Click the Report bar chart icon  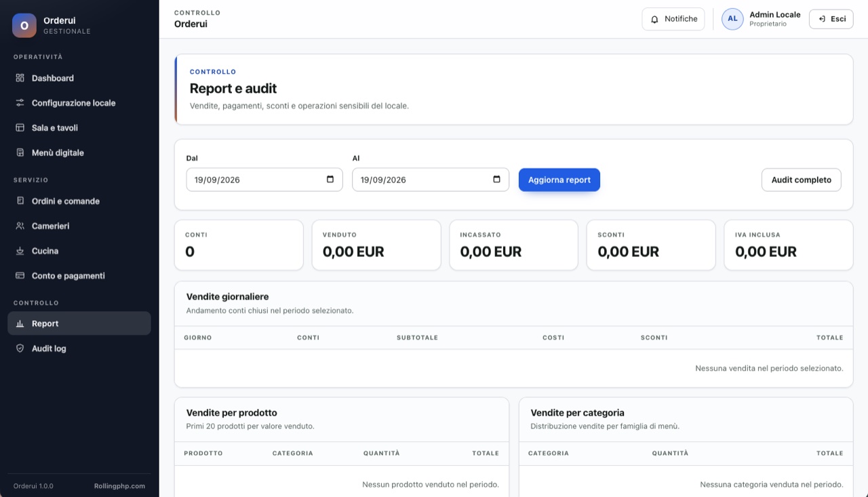(20, 323)
